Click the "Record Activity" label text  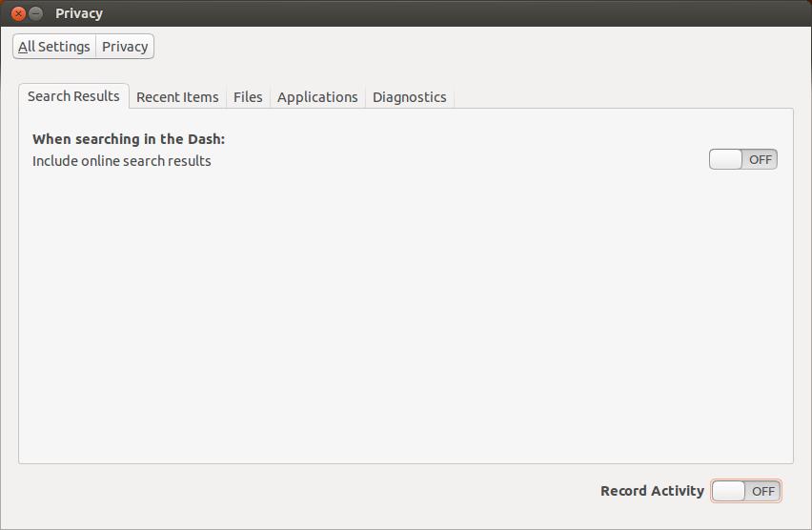click(x=652, y=491)
